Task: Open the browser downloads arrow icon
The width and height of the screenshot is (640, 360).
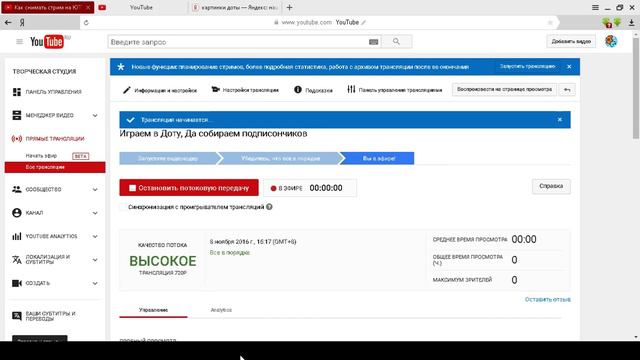Action: click(631, 23)
